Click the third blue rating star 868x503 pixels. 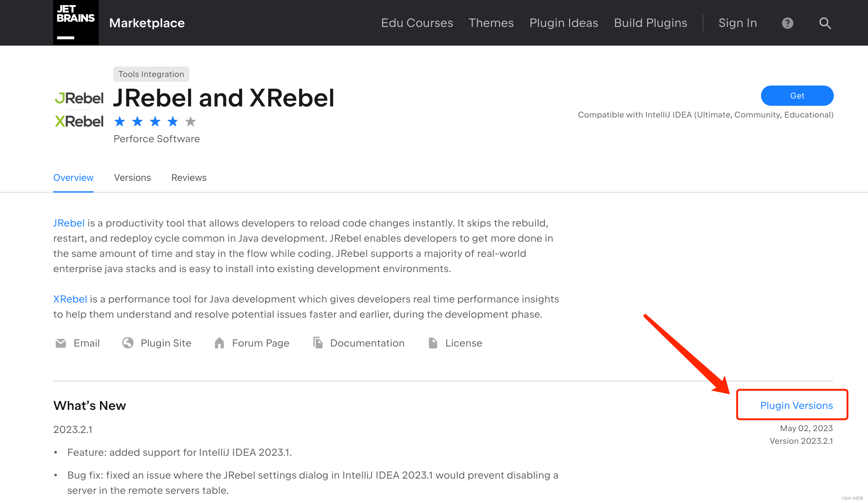tap(155, 121)
